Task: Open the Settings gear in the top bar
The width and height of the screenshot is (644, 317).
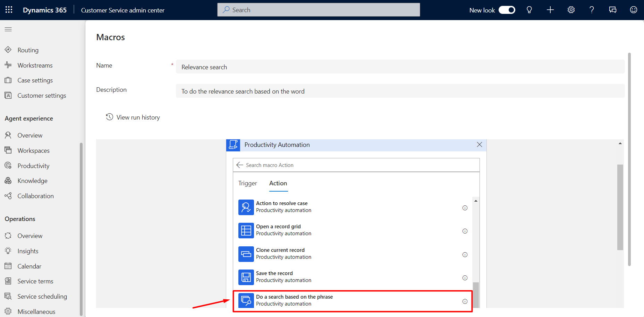Action: pos(571,10)
